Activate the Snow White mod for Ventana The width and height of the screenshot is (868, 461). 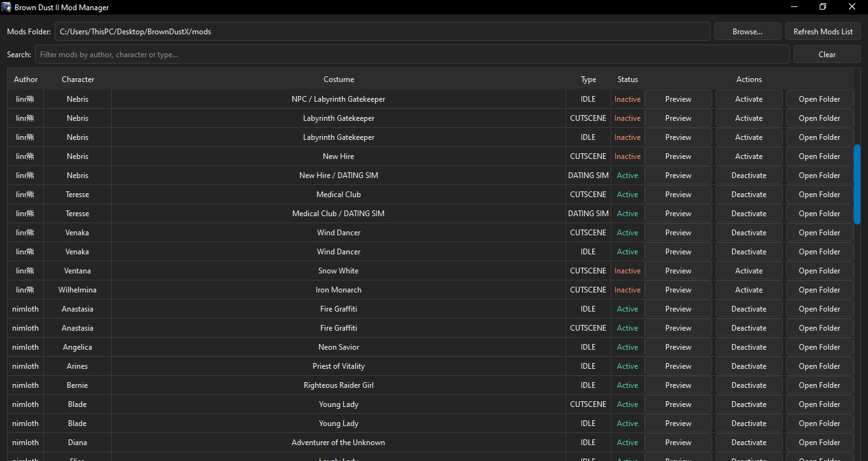749,270
